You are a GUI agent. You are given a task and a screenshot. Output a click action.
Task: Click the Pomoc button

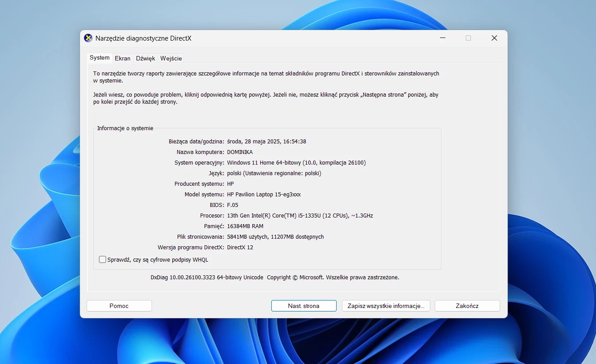[x=119, y=306]
